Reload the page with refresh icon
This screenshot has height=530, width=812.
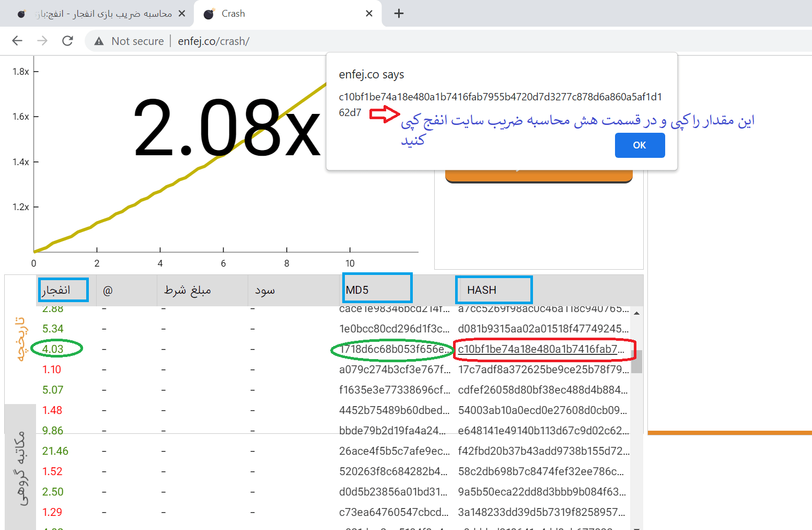click(x=67, y=41)
